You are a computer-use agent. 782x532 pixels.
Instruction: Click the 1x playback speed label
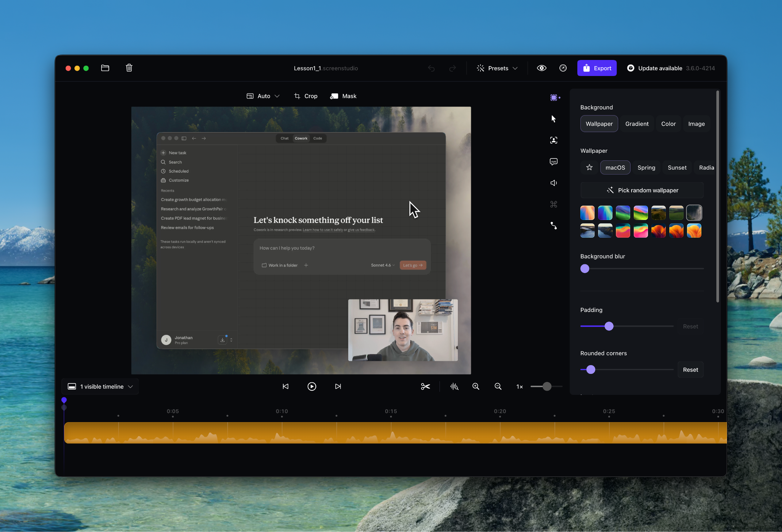coord(520,386)
